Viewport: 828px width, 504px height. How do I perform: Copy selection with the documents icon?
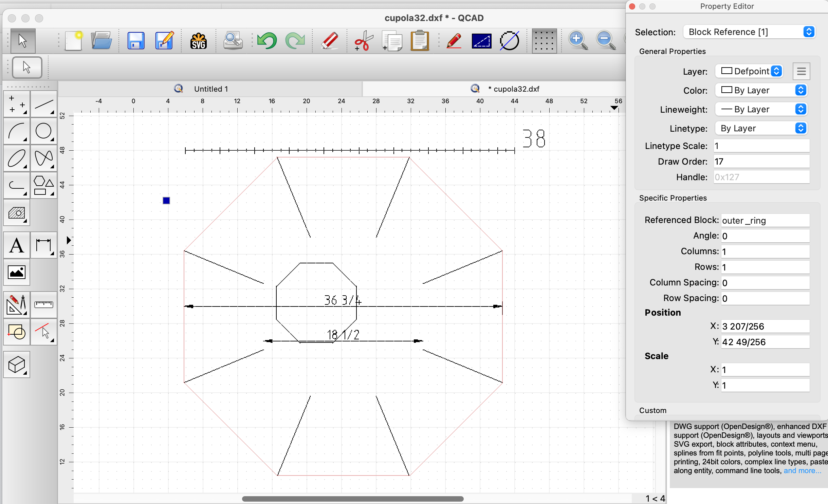392,41
